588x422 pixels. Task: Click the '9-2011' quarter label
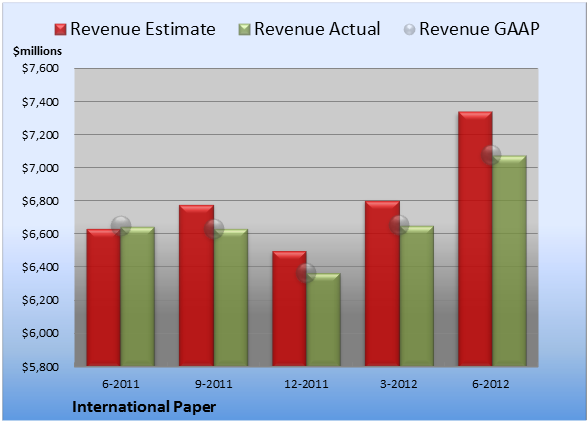pyautogui.click(x=214, y=384)
